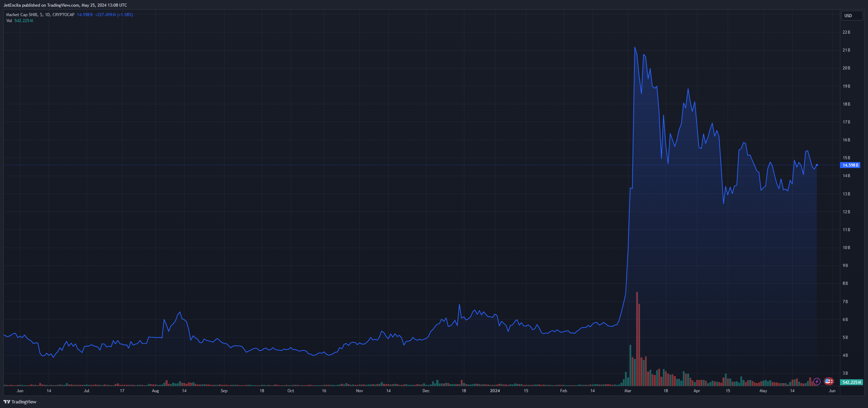Image resolution: width=868 pixels, height=408 pixels.
Task: Click the 19 B price axis label
Action: (846, 86)
